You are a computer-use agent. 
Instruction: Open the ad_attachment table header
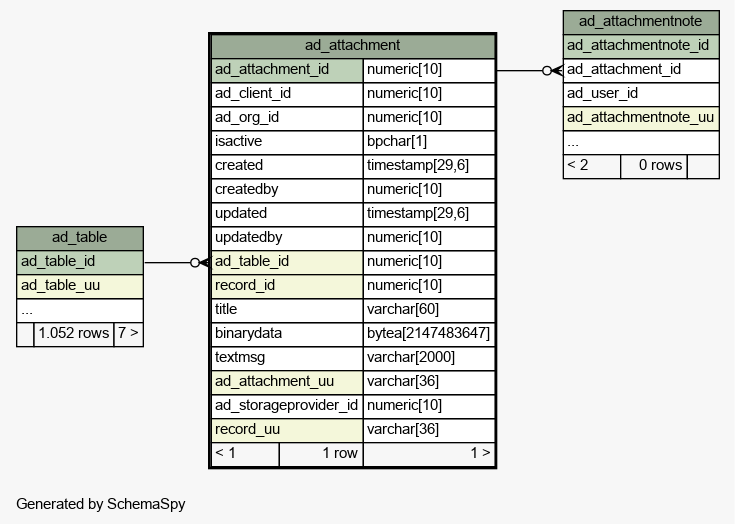pos(352,45)
